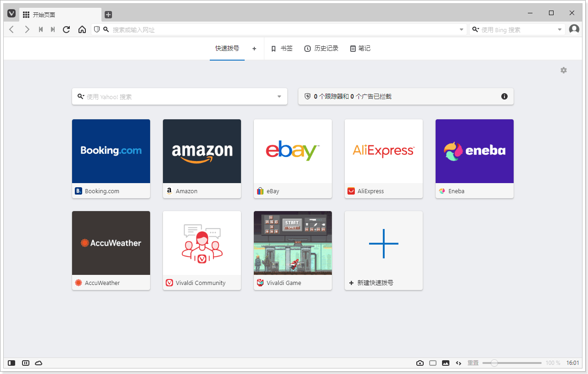Open the 书签 tab
This screenshot has height=374, width=588.
coord(282,48)
